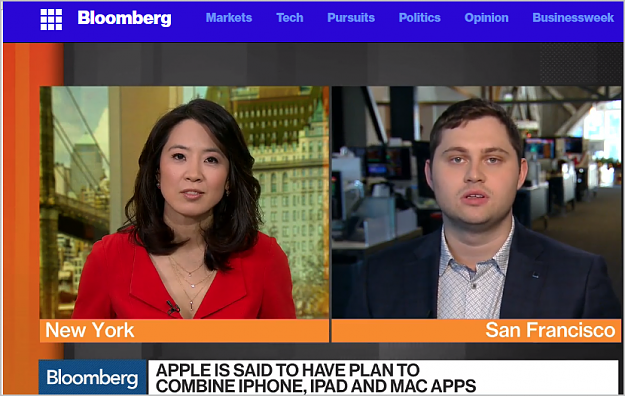Click the Bloomberg logo in lower-third banner
This screenshot has height=396, width=625.
(x=93, y=377)
